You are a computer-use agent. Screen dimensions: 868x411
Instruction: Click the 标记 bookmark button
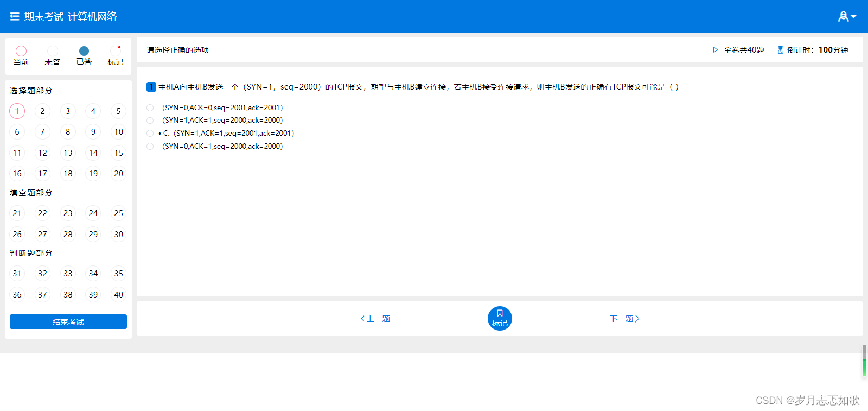click(500, 318)
